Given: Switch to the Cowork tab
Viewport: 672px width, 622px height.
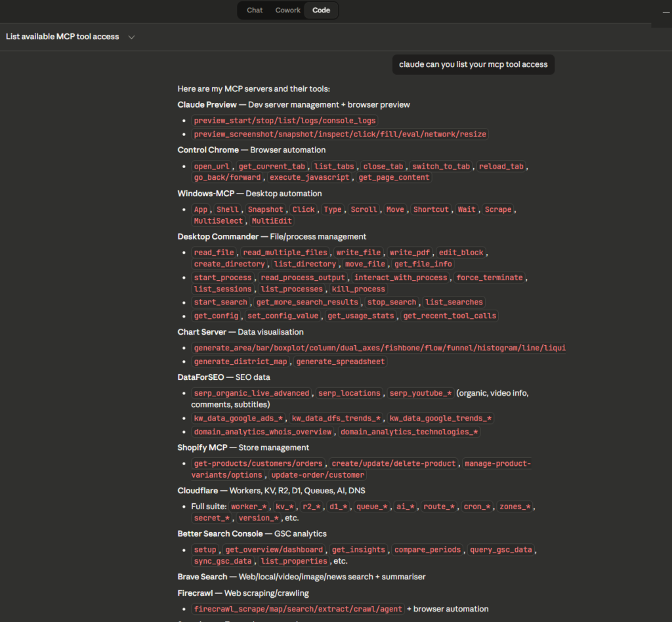Looking at the screenshot, I should coord(287,10).
